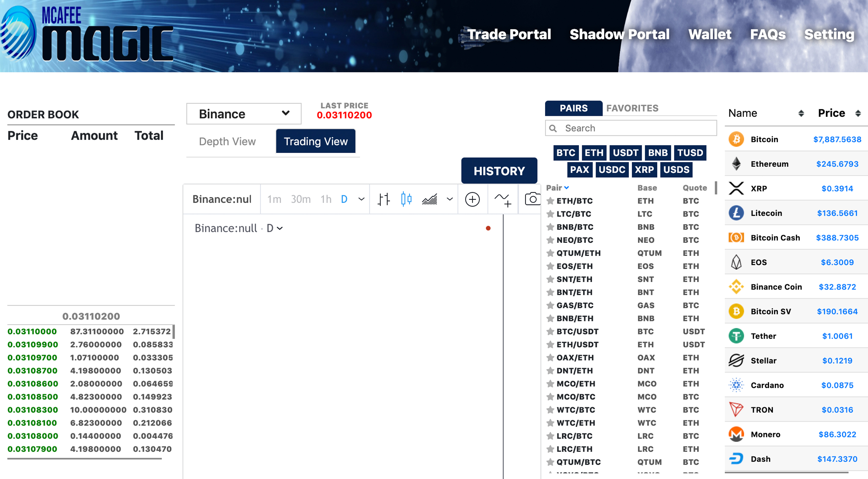The width and height of the screenshot is (868, 479).
Task: Click the Stellar coin icon
Action: 736,360
